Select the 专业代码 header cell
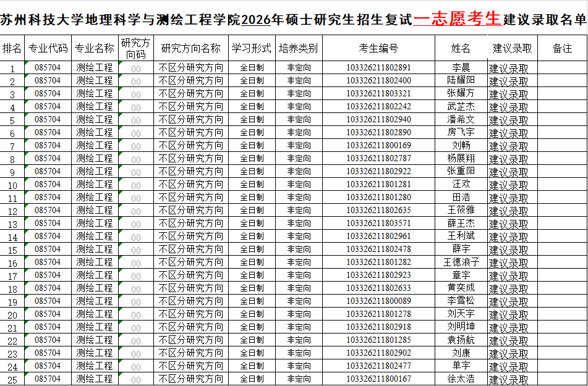 (48, 48)
